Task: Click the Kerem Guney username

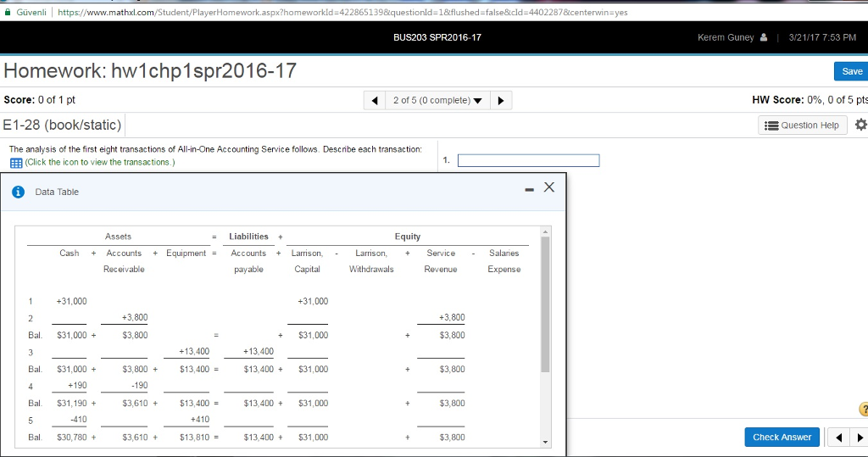Action: click(x=726, y=37)
